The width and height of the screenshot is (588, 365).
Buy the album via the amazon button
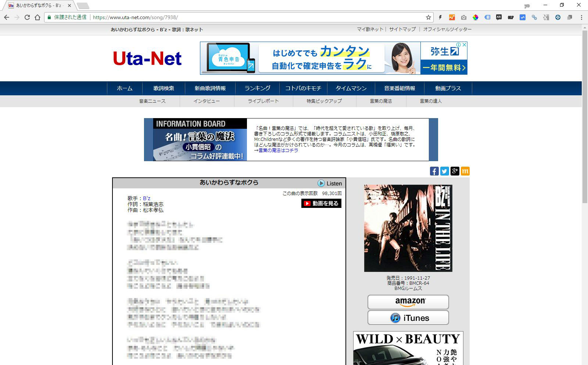[408, 302]
